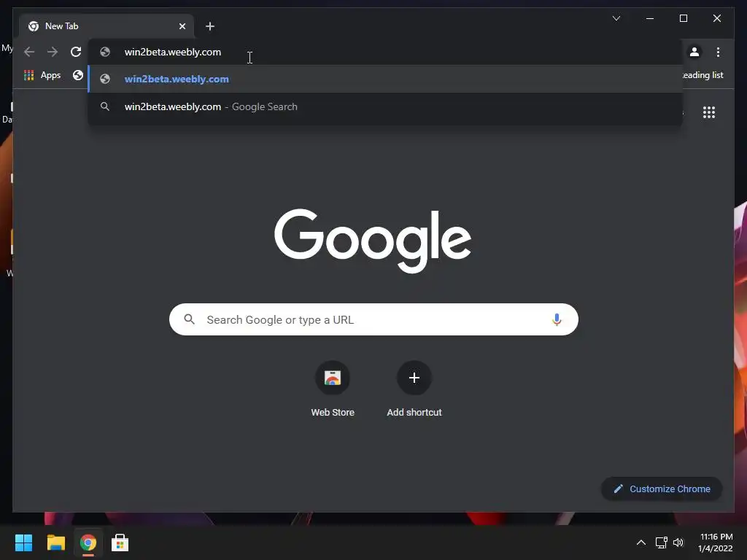747x560 pixels.
Task: Choose the win2beta.weebly.com Google Search suggestion
Action: pos(385,106)
